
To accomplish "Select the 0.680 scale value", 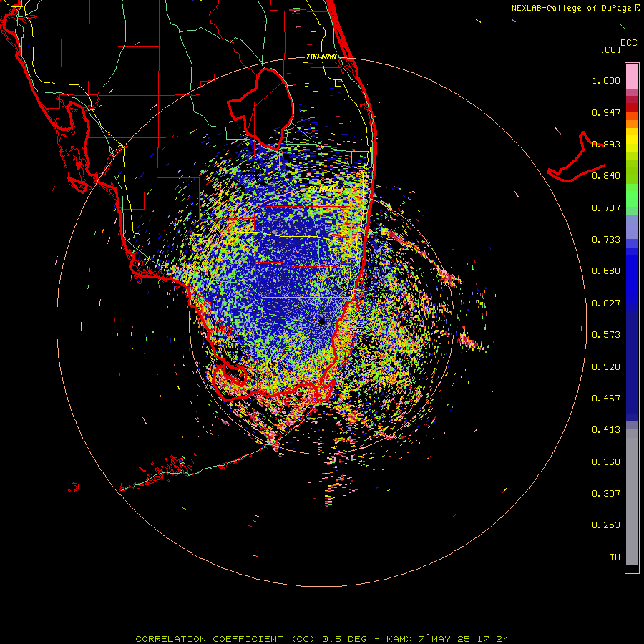I will [x=606, y=271].
